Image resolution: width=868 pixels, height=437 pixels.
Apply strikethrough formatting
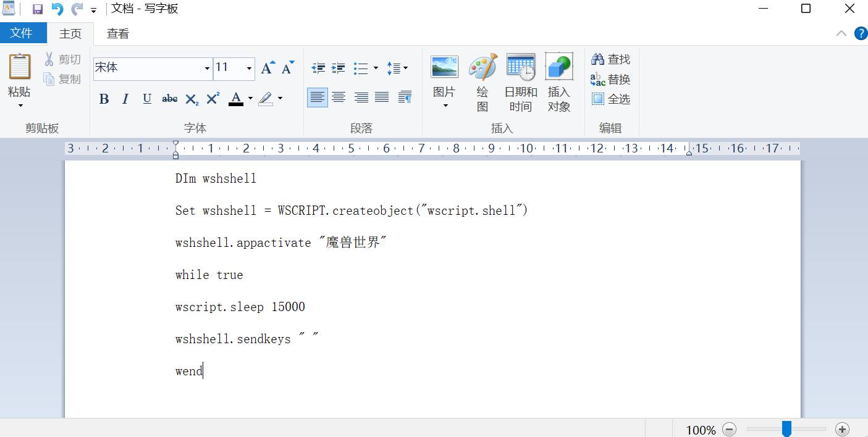(x=169, y=99)
